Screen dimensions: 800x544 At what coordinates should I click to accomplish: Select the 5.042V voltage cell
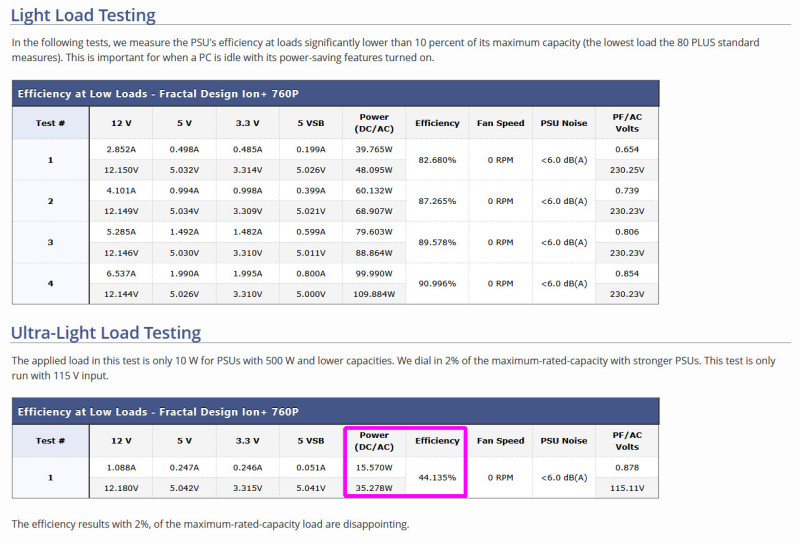(x=184, y=488)
